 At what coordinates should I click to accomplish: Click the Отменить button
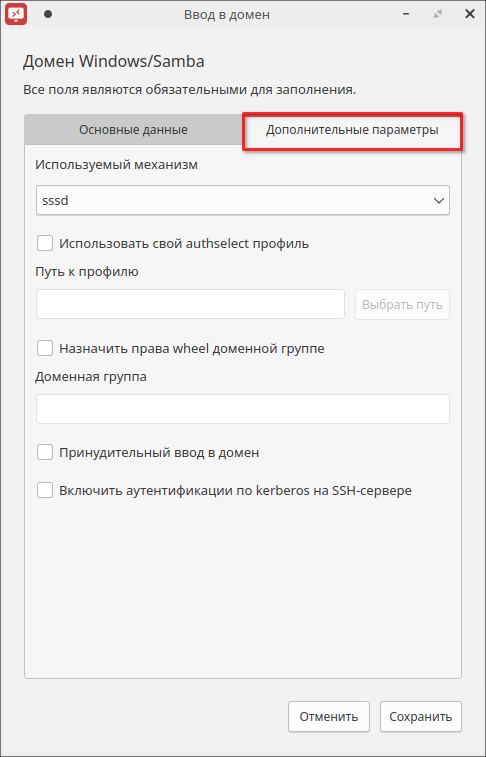[x=329, y=716]
